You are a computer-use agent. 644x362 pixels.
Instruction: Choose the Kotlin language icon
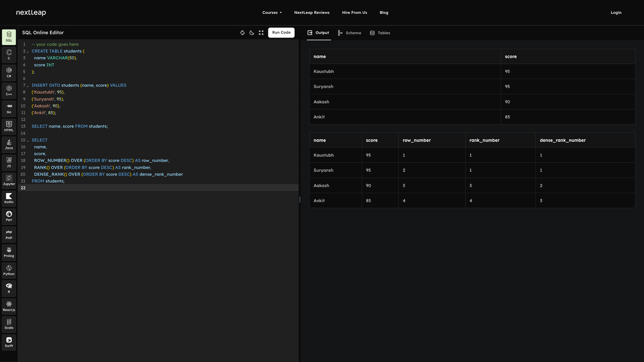[9, 198]
